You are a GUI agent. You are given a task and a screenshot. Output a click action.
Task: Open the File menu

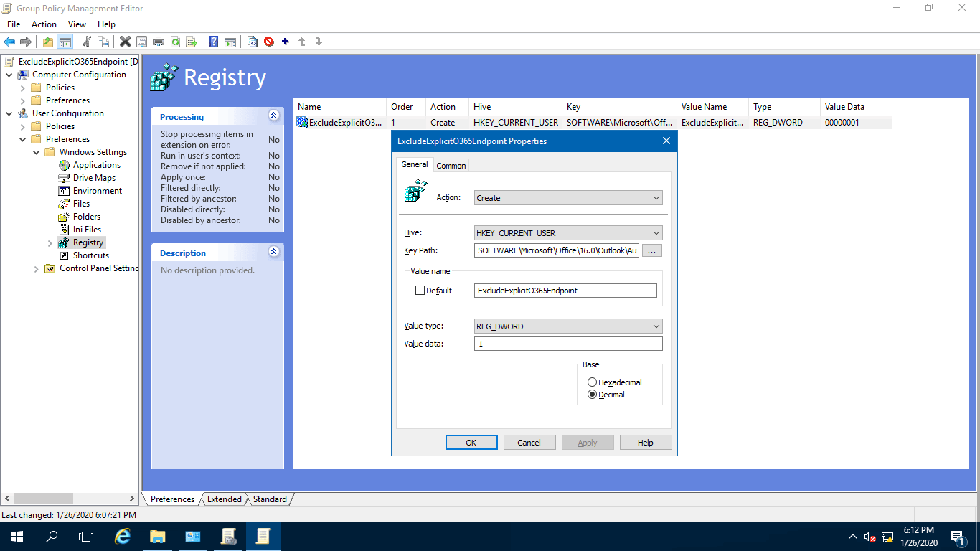click(x=14, y=24)
